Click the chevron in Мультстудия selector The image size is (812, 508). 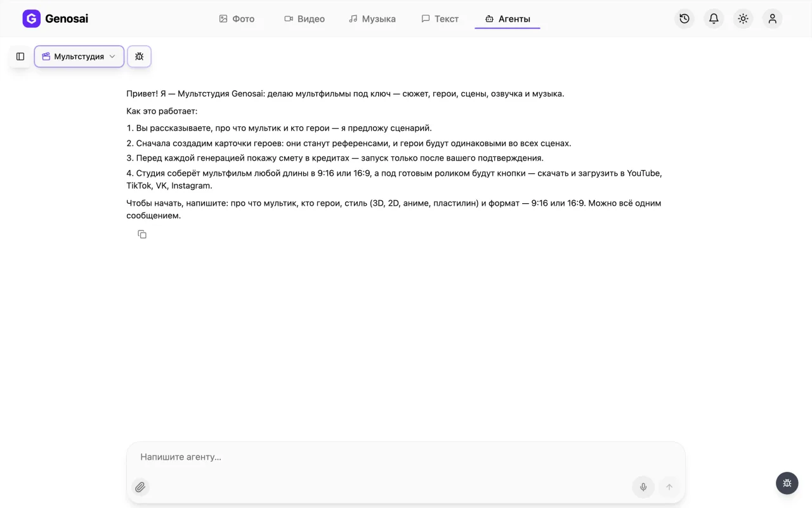[112, 57]
